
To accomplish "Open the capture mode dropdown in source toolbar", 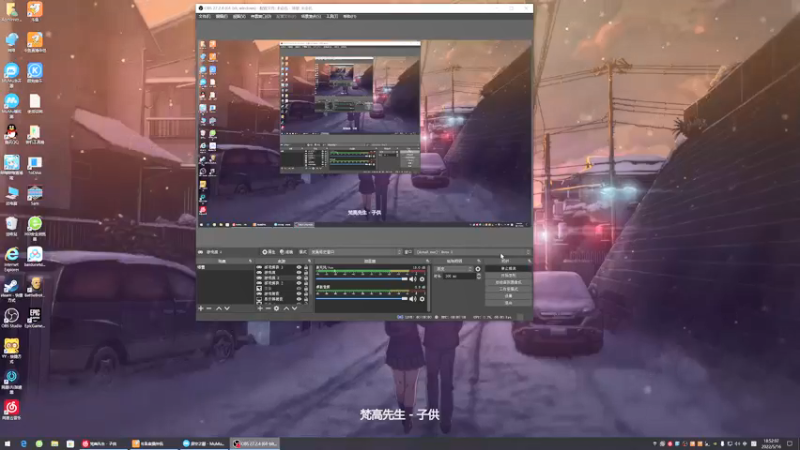I will pos(356,252).
